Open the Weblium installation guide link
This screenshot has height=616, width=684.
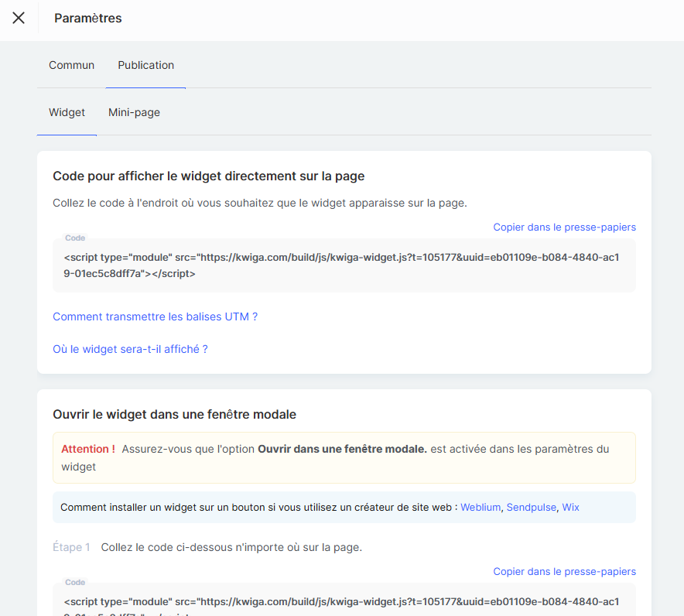pos(481,508)
